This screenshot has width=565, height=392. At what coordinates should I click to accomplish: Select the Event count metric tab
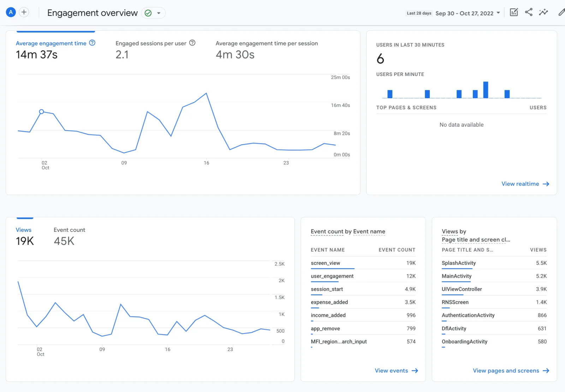click(x=69, y=230)
